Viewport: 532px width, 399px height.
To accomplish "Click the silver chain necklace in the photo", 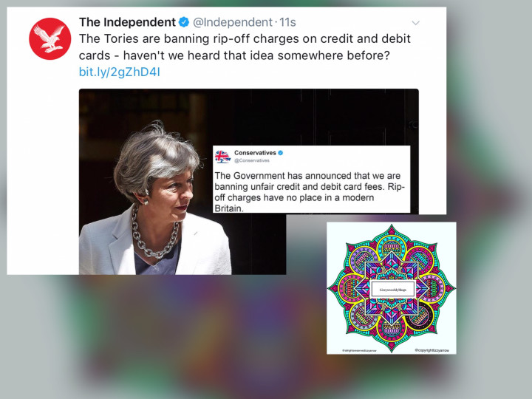I will click(x=154, y=235).
